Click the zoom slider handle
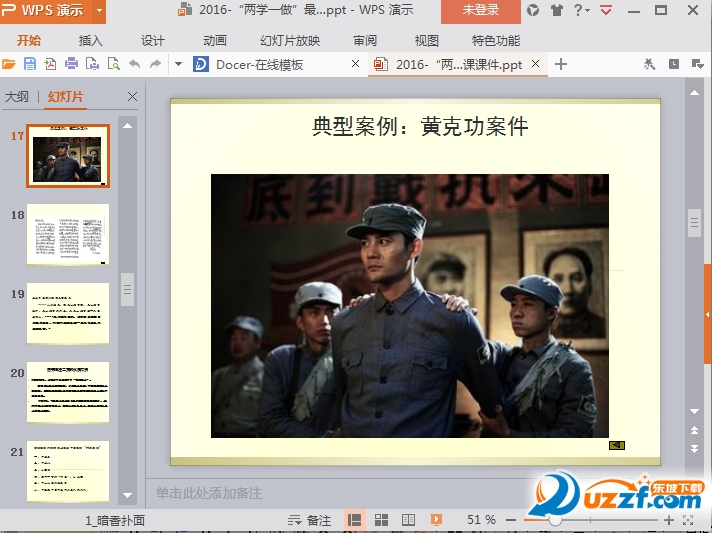This screenshot has width=712, height=533. (x=555, y=520)
